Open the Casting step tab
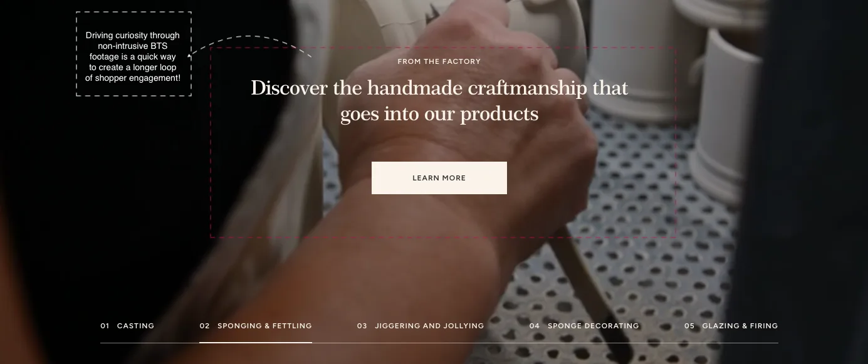Viewport: 868px width, 364px height. pyautogui.click(x=127, y=326)
